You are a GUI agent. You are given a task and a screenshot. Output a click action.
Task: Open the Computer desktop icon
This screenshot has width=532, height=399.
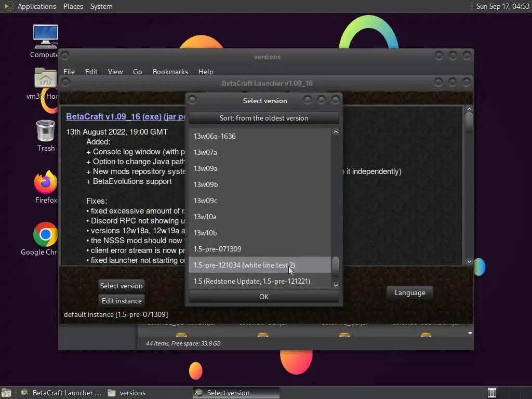click(45, 41)
